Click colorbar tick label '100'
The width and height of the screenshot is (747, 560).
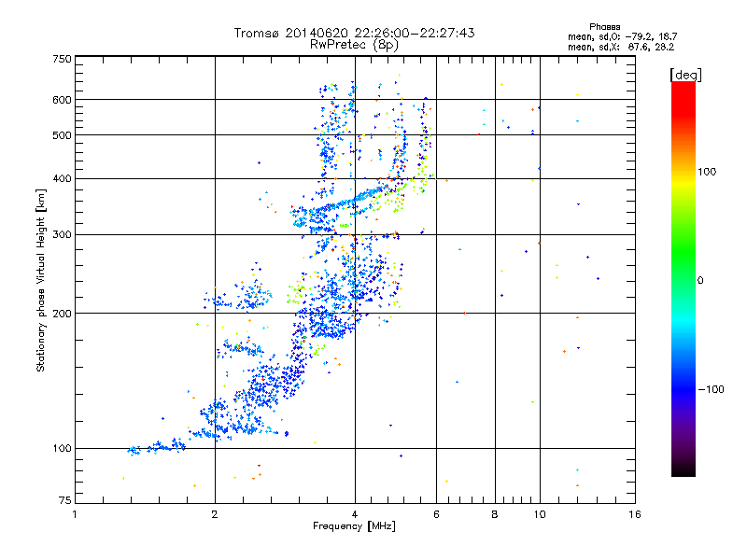(707, 172)
